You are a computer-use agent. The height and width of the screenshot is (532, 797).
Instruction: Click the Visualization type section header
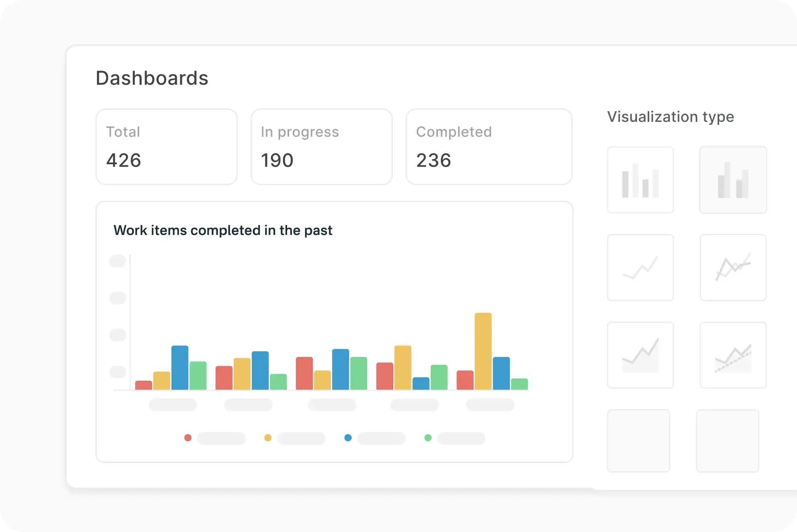point(671,117)
